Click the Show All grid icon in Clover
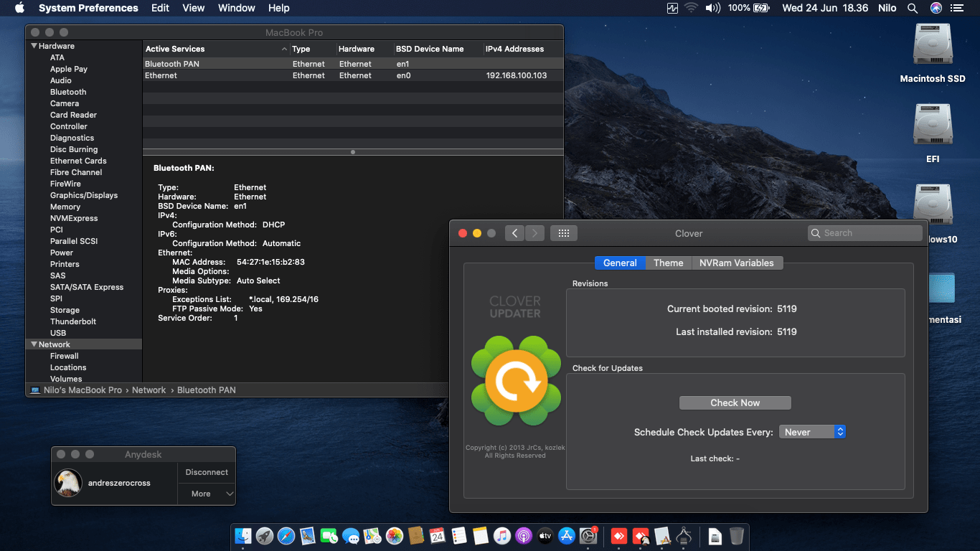980x551 pixels. pos(563,233)
